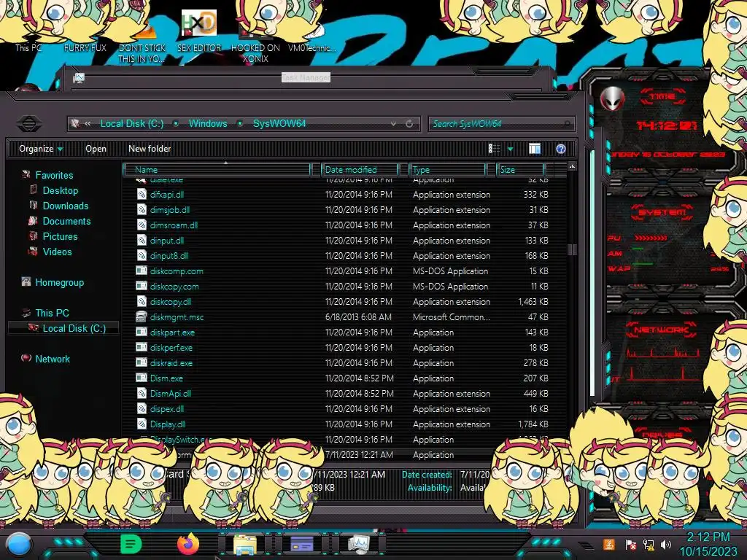
Task: Select This PC in the navigation pane
Action: click(52, 313)
